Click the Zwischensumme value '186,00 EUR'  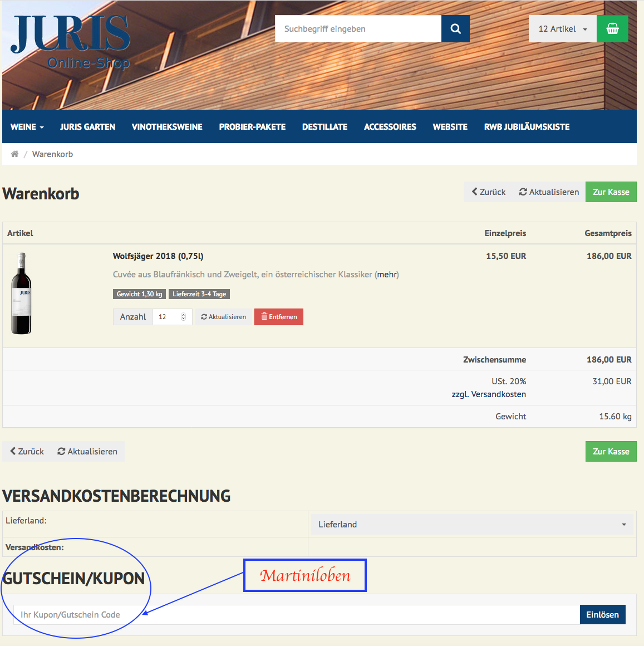point(609,360)
